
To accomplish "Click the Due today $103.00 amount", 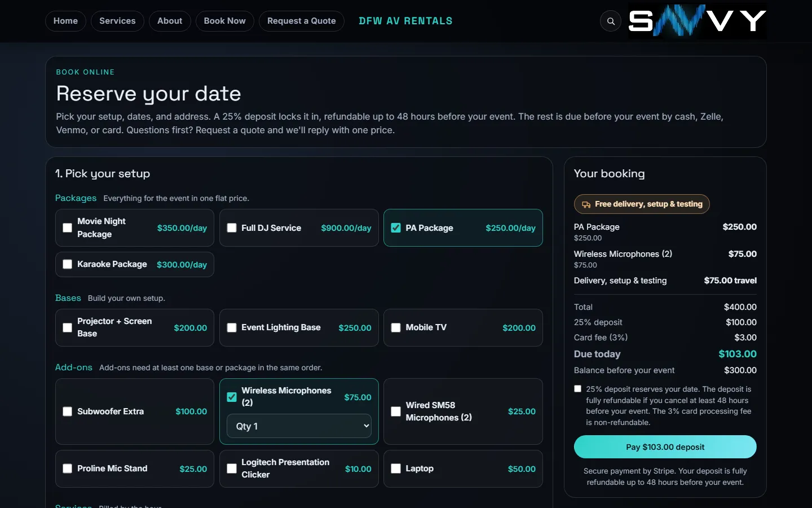I will pos(738,354).
